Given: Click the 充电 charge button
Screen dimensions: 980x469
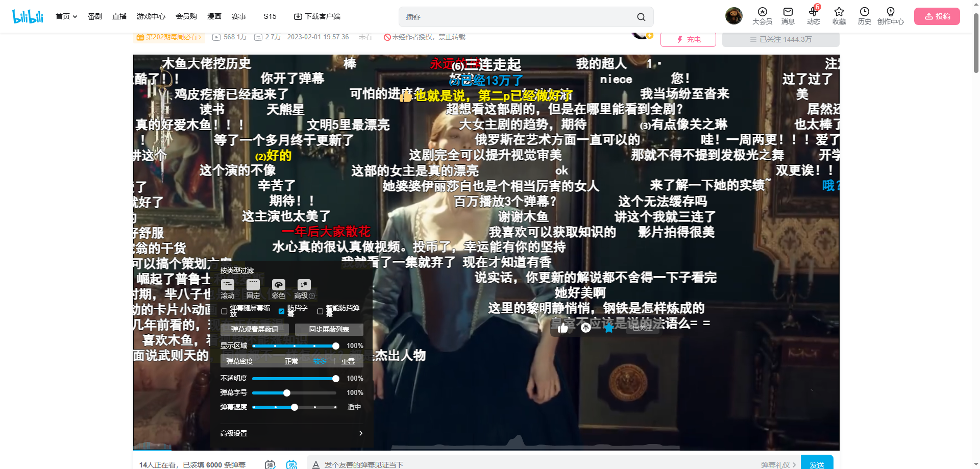Looking at the screenshot, I should click(x=688, y=39).
